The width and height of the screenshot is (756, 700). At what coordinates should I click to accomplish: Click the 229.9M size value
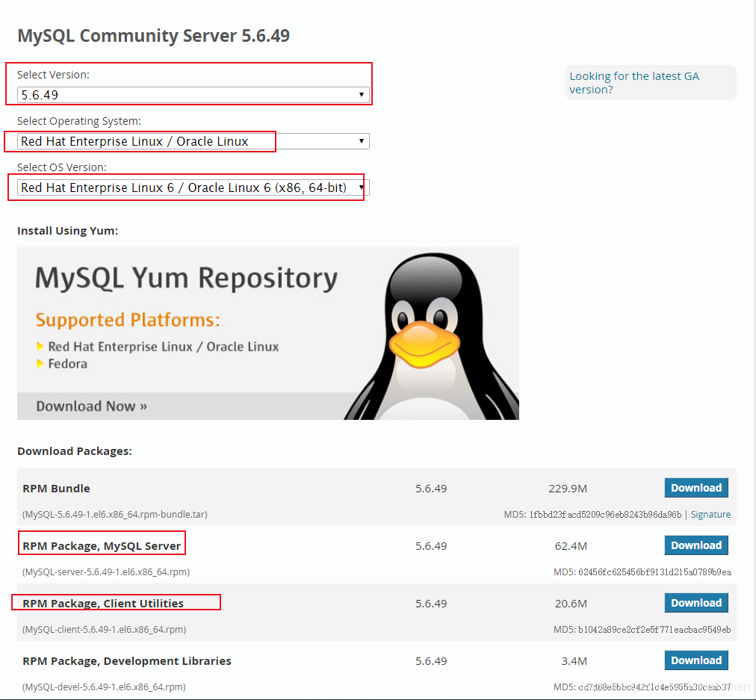tap(568, 489)
